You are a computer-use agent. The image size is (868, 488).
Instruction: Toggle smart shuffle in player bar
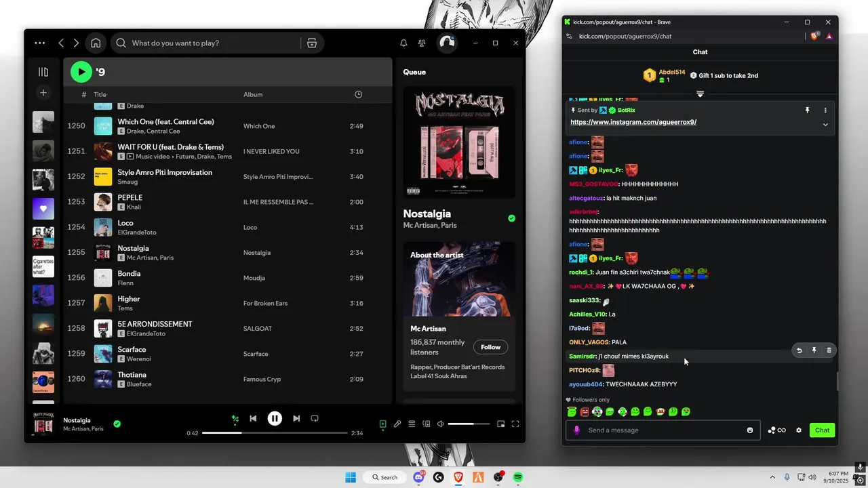tap(235, 419)
